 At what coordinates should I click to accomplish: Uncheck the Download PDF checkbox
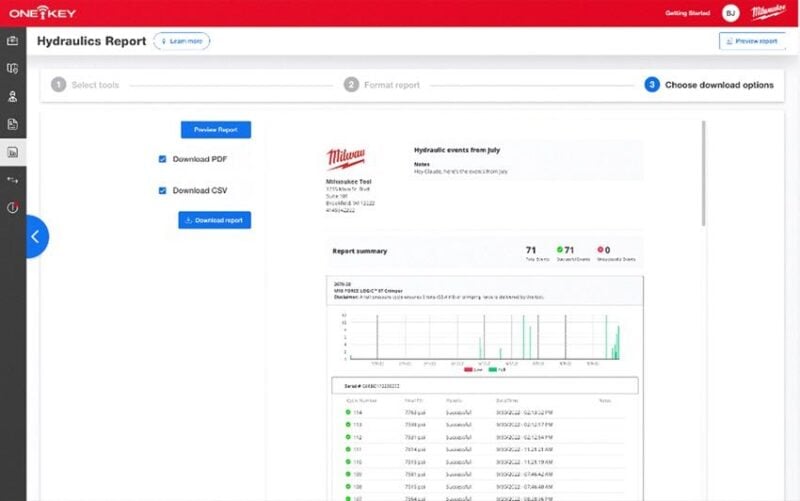click(x=162, y=159)
